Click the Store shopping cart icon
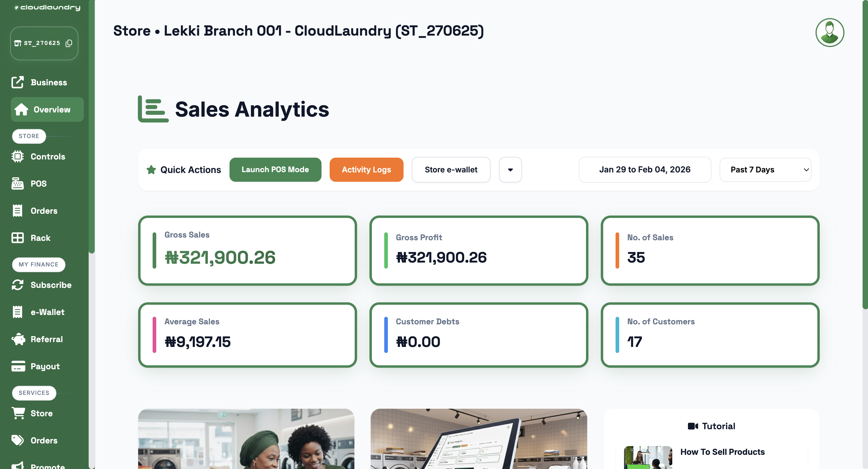Screen dimensions: 868x469 tap(18, 413)
